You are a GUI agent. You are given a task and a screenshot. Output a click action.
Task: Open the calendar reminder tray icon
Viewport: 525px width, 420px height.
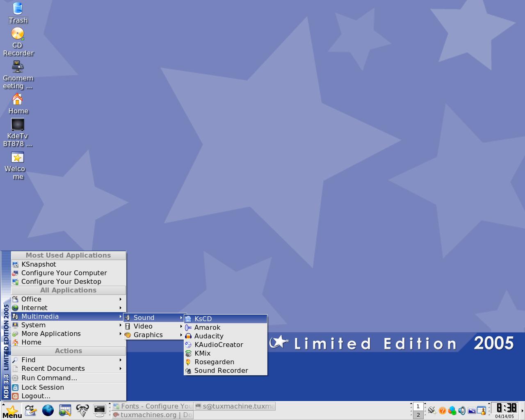482,411
